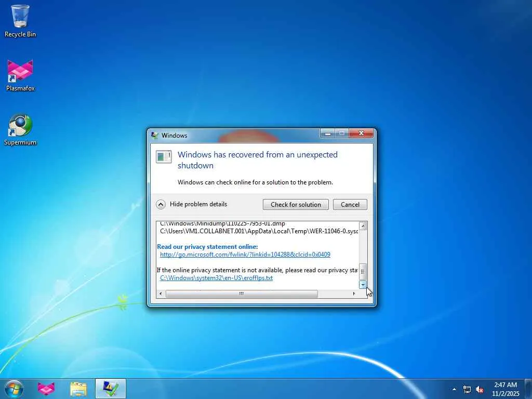Click the muted volume tray icon
Image resolution: width=532 pixels, height=399 pixels.
pyautogui.click(x=480, y=390)
